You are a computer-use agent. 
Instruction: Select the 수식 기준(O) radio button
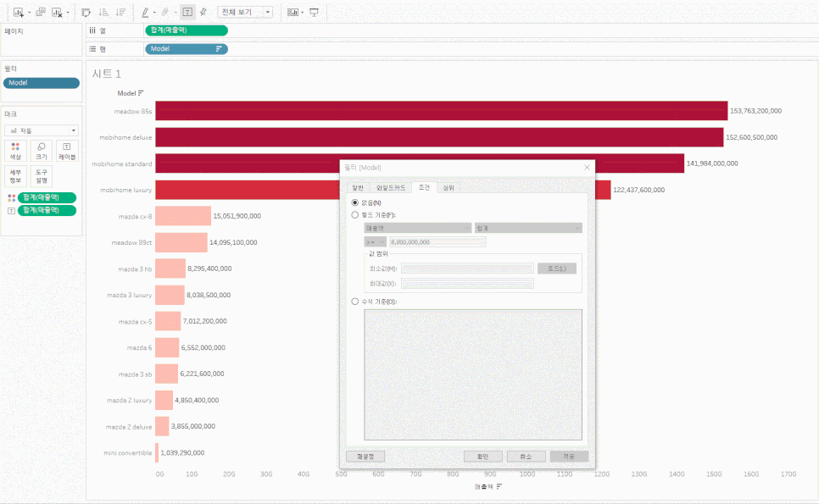point(355,302)
